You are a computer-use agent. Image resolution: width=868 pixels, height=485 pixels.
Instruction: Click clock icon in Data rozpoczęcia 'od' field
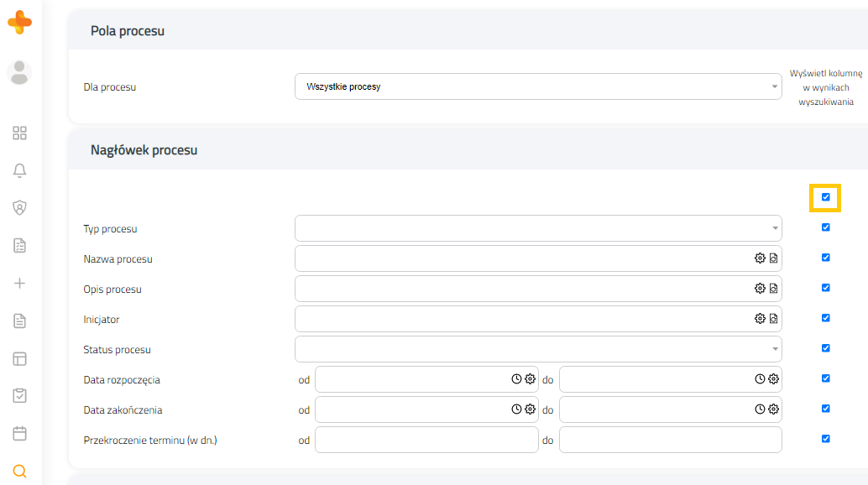516,378
